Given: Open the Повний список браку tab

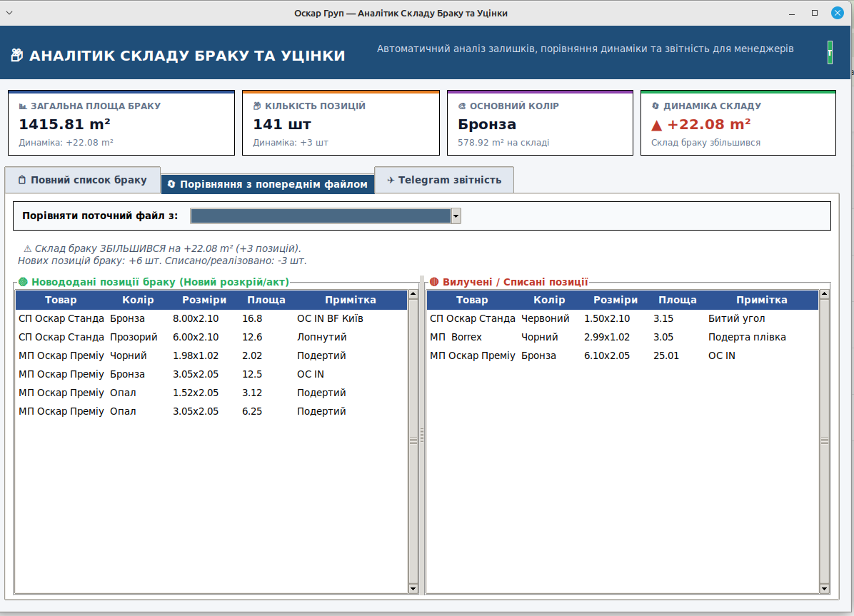Looking at the screenshot, I should click(83, 181).
